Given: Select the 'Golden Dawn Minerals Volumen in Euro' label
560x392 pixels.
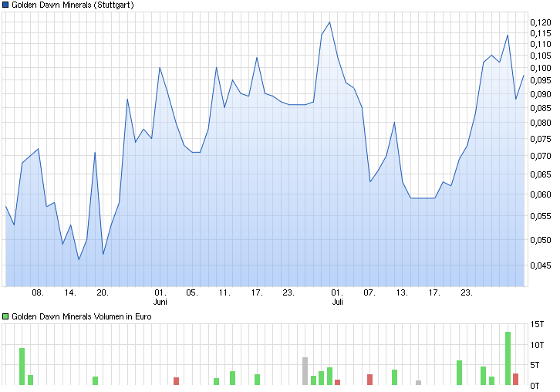Looking at the screenshot, I should [x=82, y=316].
